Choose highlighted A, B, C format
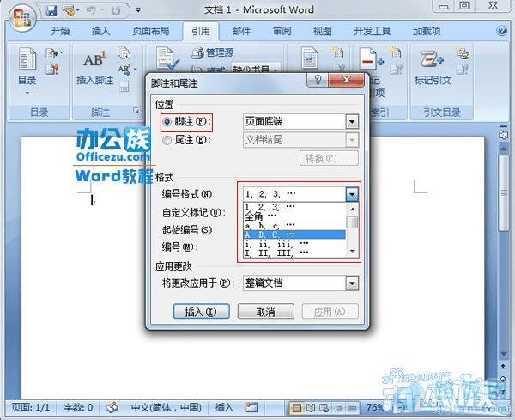Screen dimensions: 515x420 point(294,234)
